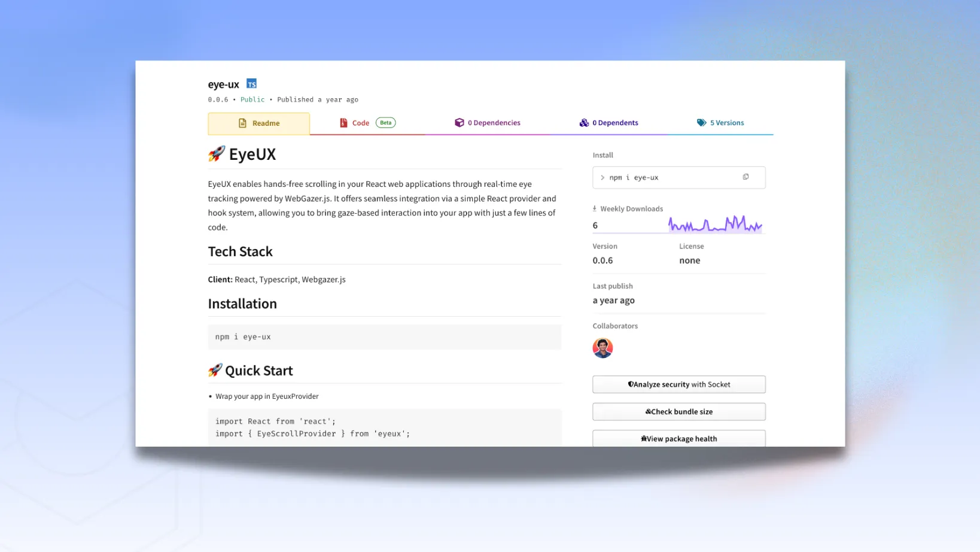
Task: Click the Tech Stack heading
Action: point(240,251)
